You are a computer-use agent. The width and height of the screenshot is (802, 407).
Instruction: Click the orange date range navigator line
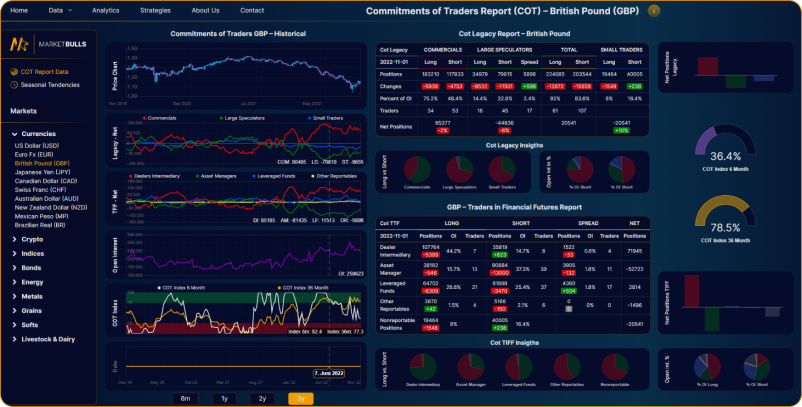pyautogui.click(x=243, y=367)
